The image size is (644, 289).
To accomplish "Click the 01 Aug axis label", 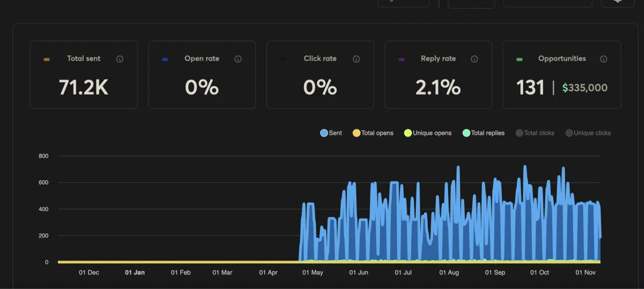I will tap(449, 272).
